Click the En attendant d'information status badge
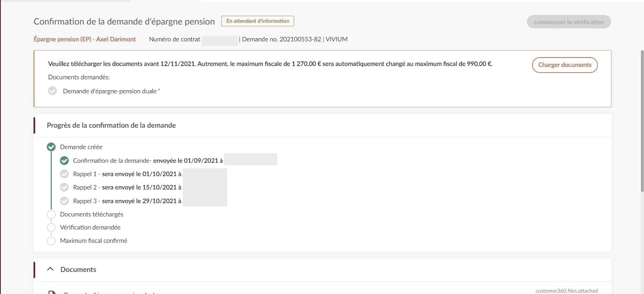This screenshot has height=294, width=644. (x=258, y=21)
